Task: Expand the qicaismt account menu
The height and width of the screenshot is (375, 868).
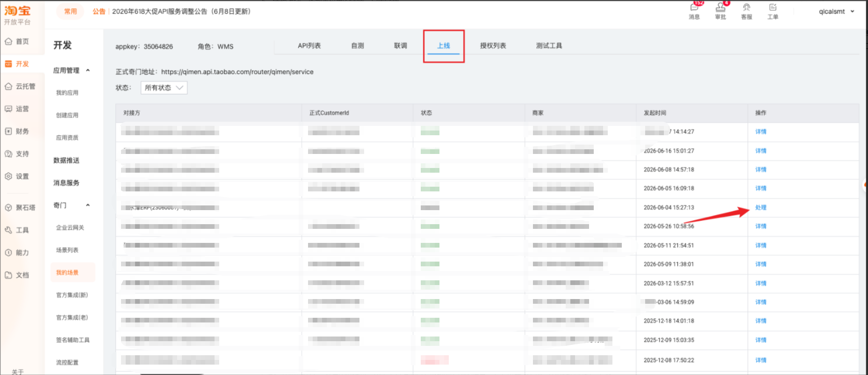Action: (x=836, y=11)
